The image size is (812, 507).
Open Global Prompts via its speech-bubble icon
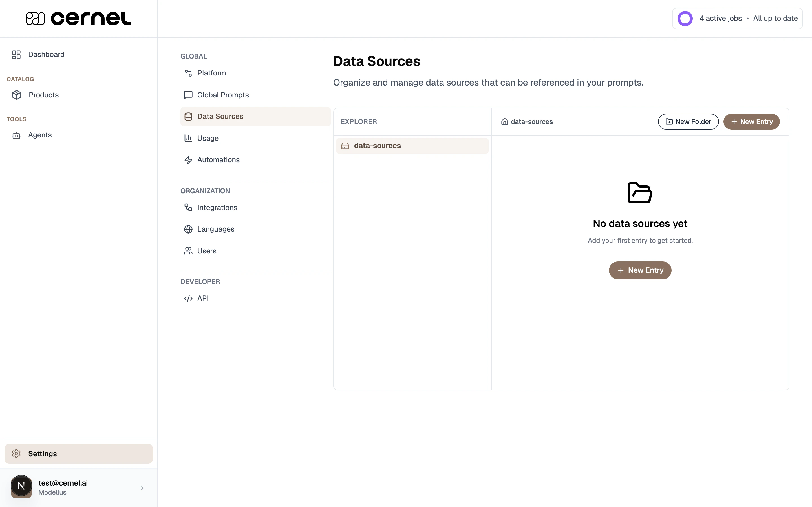pyautogui.click(x=188, y=95)
